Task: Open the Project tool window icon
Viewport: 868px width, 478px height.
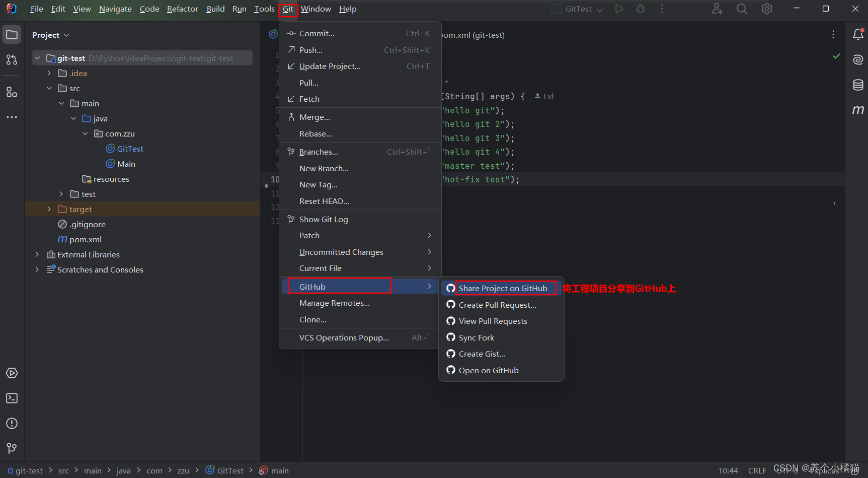Action: (x=12, y=35)
